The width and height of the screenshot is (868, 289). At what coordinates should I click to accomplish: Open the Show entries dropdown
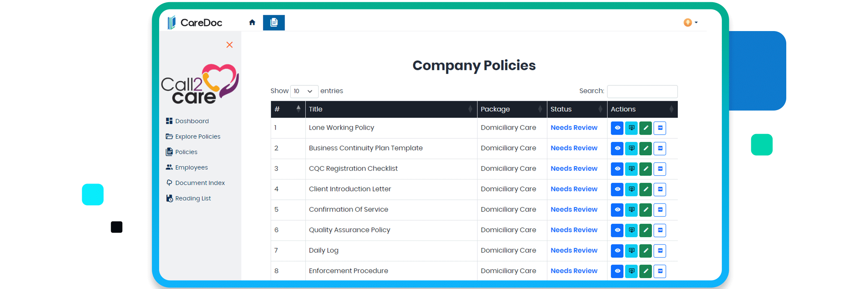pos(304,91)
